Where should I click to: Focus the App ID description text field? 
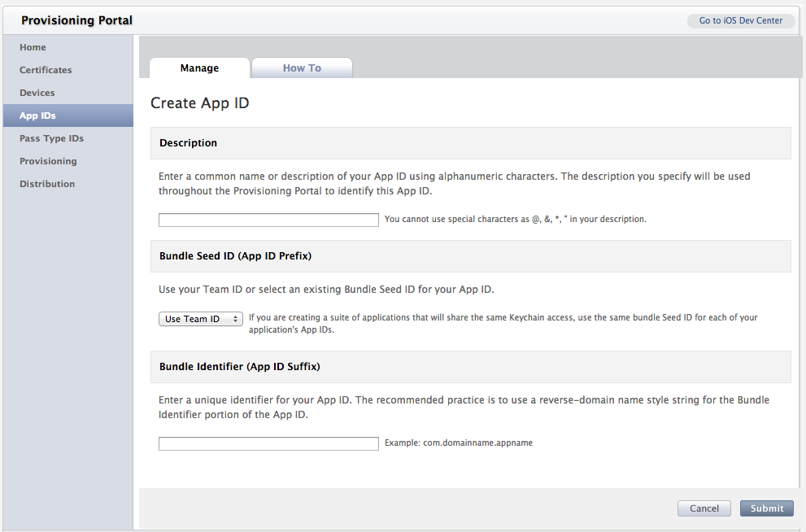click(x=268, y=220)
